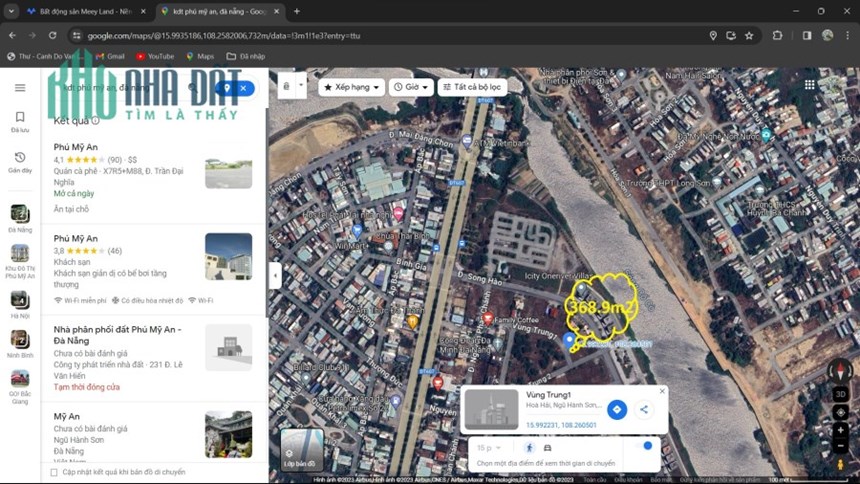Viewport: 860px width, 484px height.
Task: Open Tất cả bộ lọc all filters
Action: pyautogui.click(x=472, y=87)
